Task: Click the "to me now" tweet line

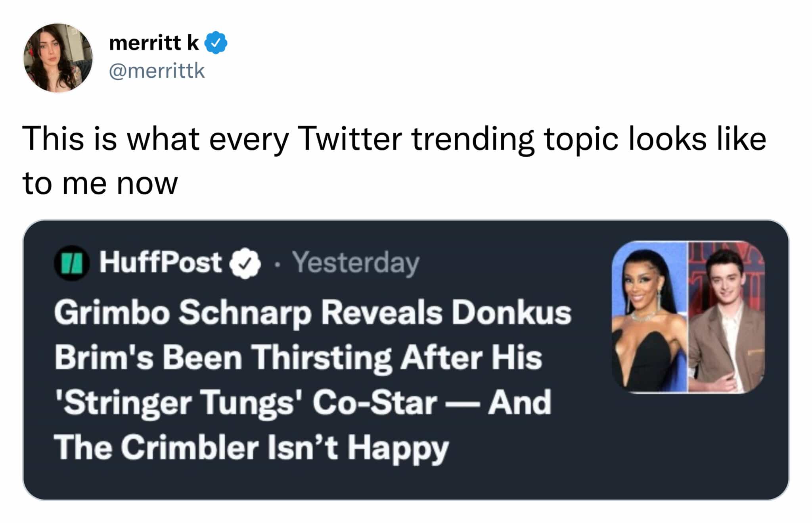Action: coord(100,183)
